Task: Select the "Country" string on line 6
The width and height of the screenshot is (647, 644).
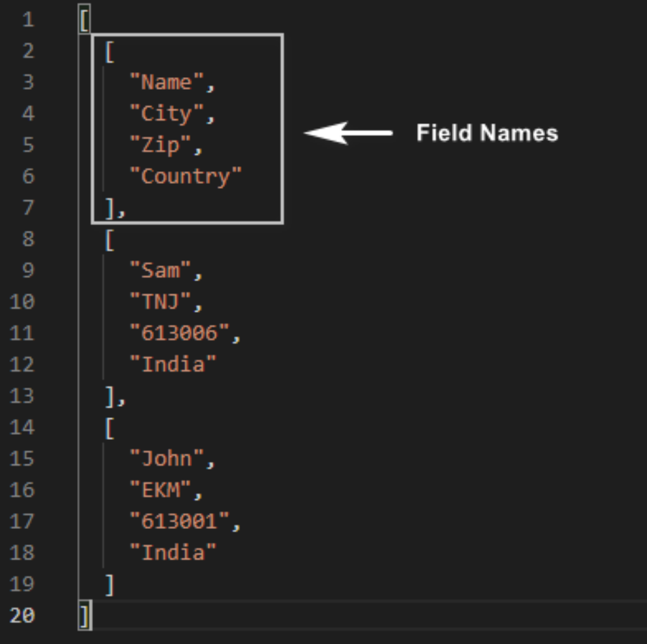Action: pyautogui.click(x=185, y=176)
